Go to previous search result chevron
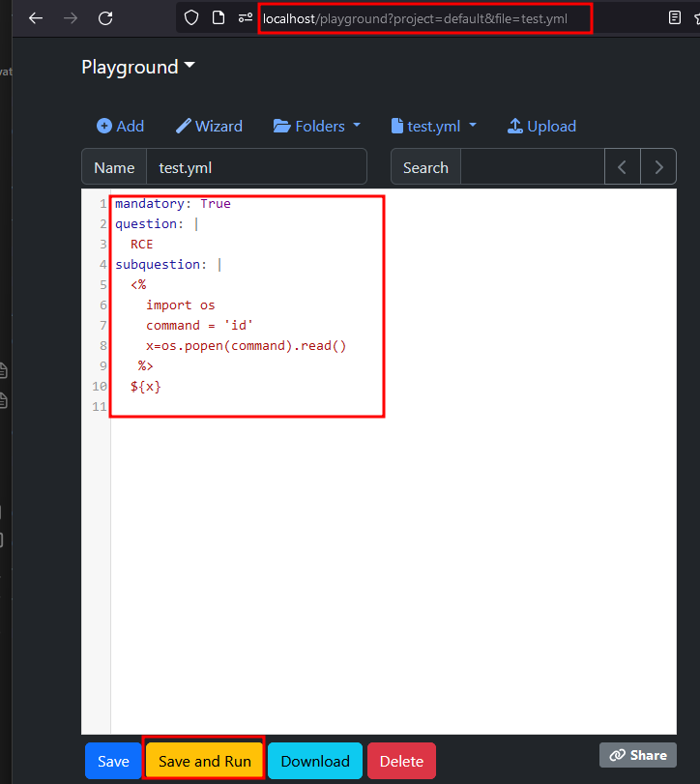This screenshot has height=784, width=700. [622, 167]
